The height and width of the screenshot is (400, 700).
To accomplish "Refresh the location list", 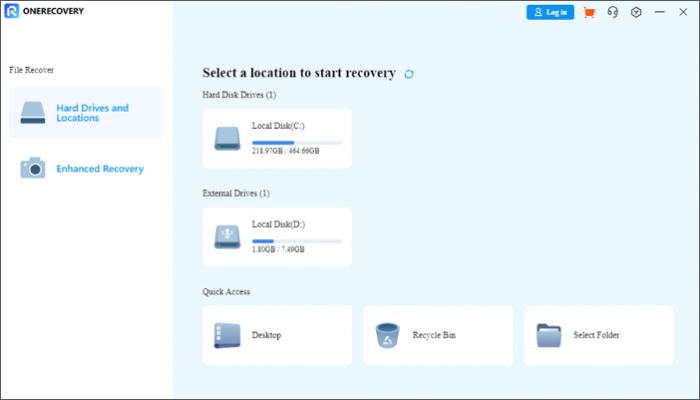I will point(409,74).
